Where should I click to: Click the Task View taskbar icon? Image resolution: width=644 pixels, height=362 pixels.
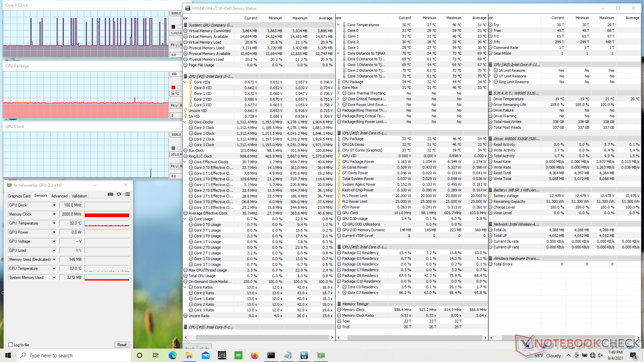[155, 355]
